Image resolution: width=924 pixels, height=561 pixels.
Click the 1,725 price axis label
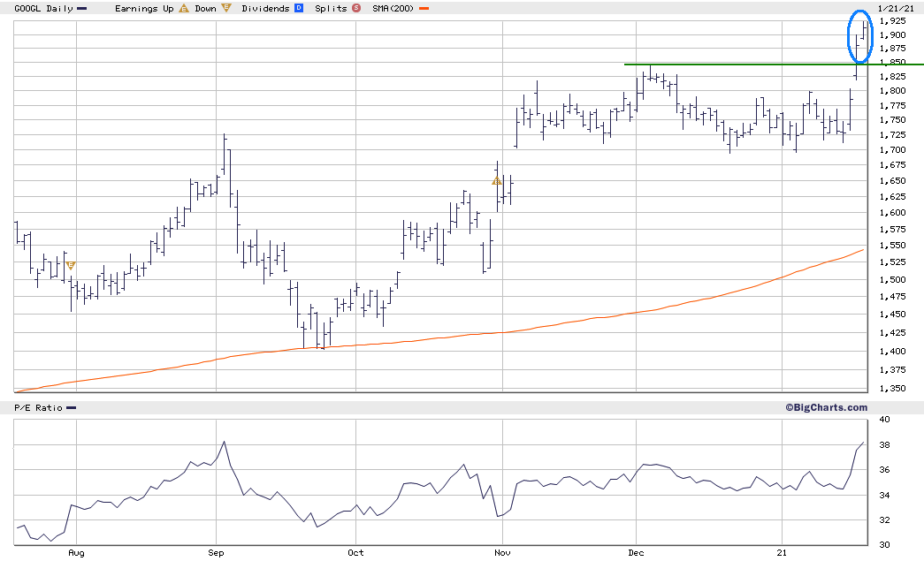tap(893, 135)
